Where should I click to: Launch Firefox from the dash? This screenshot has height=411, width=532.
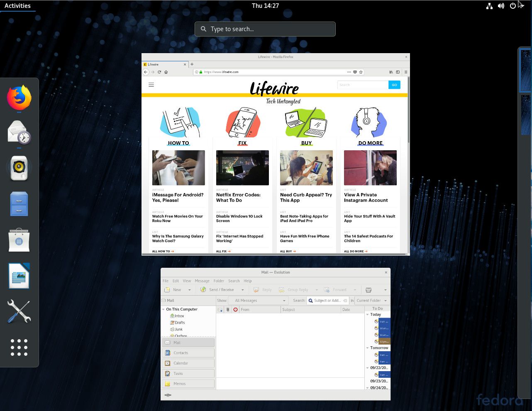(x=19, y=97)
